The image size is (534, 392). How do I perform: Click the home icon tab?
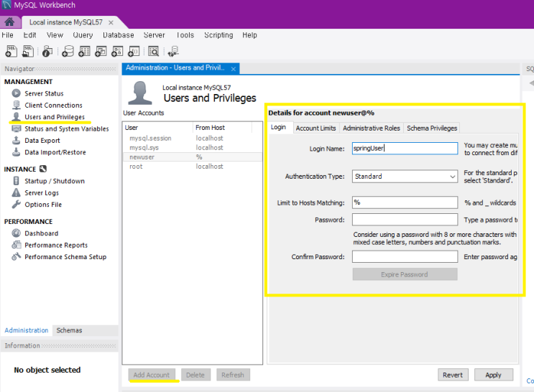click(9, 22)
